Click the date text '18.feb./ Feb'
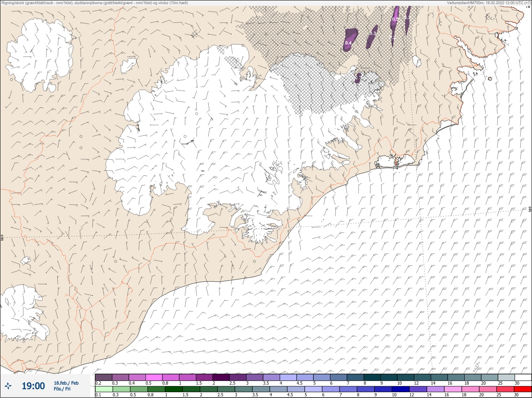Image resolution: width=532 pixels, height=398 pixels. coord(66,383)
